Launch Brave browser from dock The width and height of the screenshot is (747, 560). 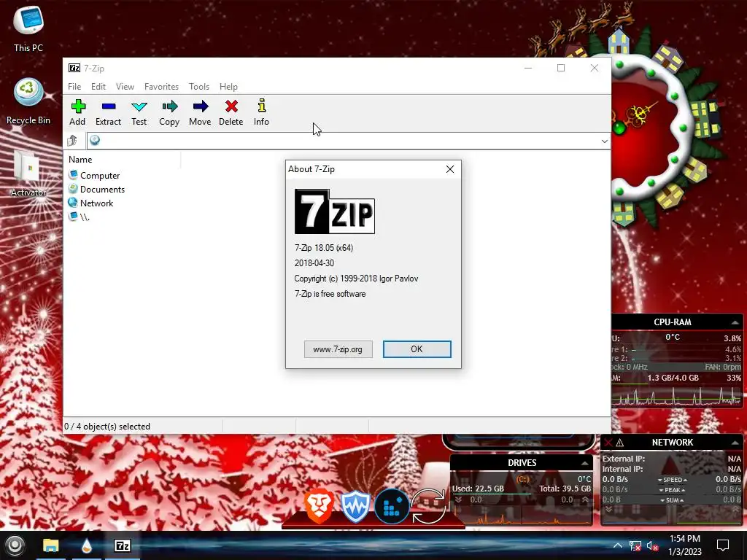318,506
